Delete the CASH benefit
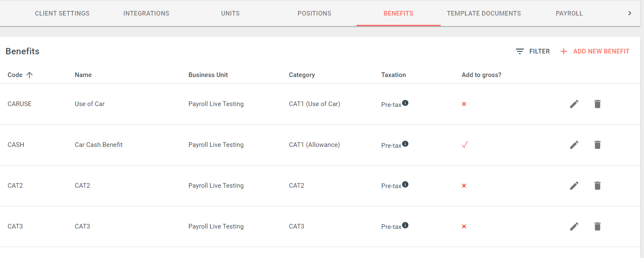 tap(597, 145)
